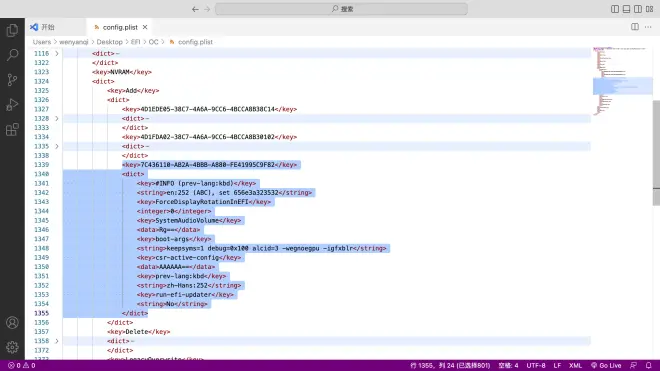Click the AAAAAA== data value
Screen dimensions: 660x371
[176, 267]
